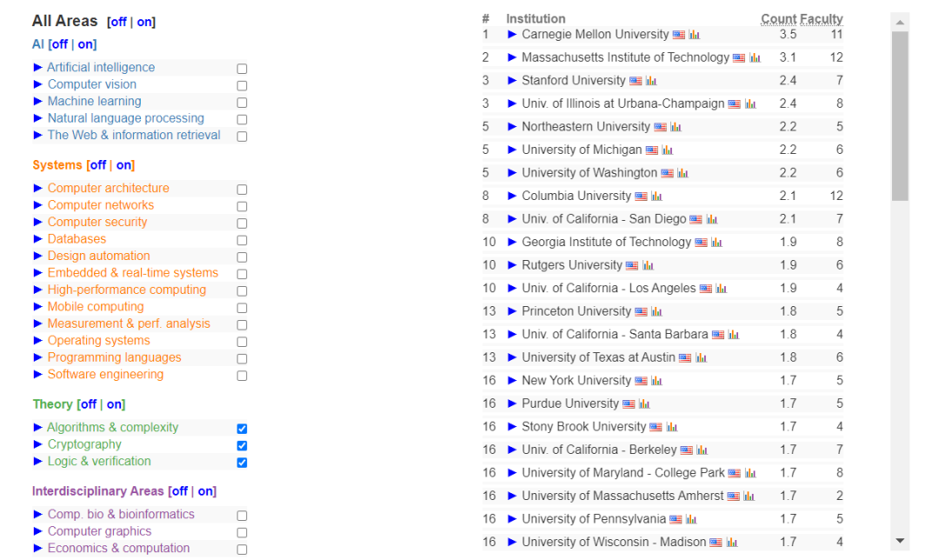Expand the Embedded & real-time systems arrow
Viewport: 939px width, 560px height.
coord(37,272)
